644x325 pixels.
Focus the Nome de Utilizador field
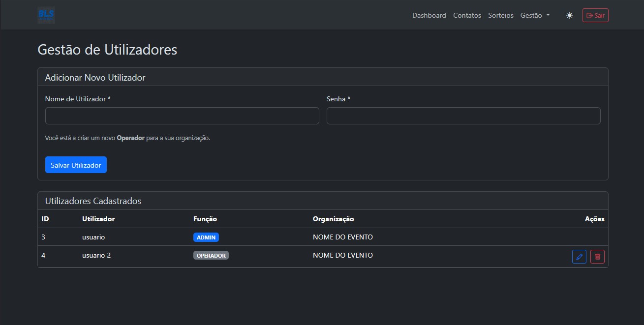coord(182,116)
